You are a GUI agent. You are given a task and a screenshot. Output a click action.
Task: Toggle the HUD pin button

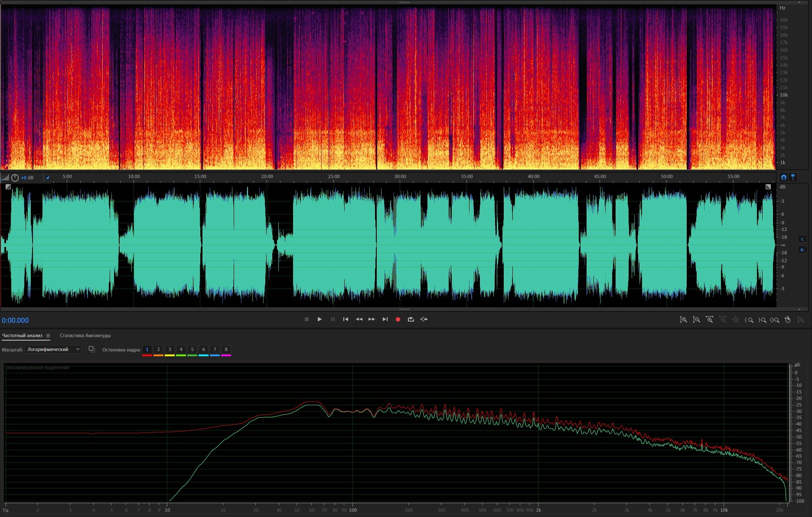point(48,178)
